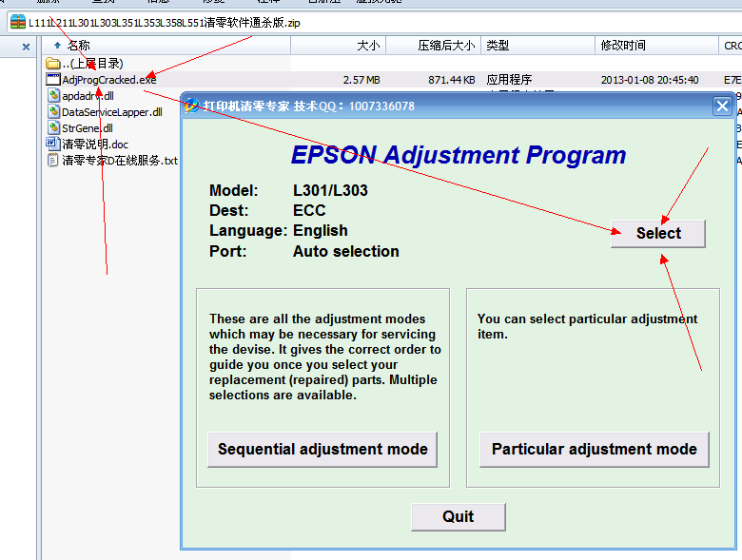Click the dialog's title bar printer icon
The width and height of the screenshot is (742, 560).
191,106
